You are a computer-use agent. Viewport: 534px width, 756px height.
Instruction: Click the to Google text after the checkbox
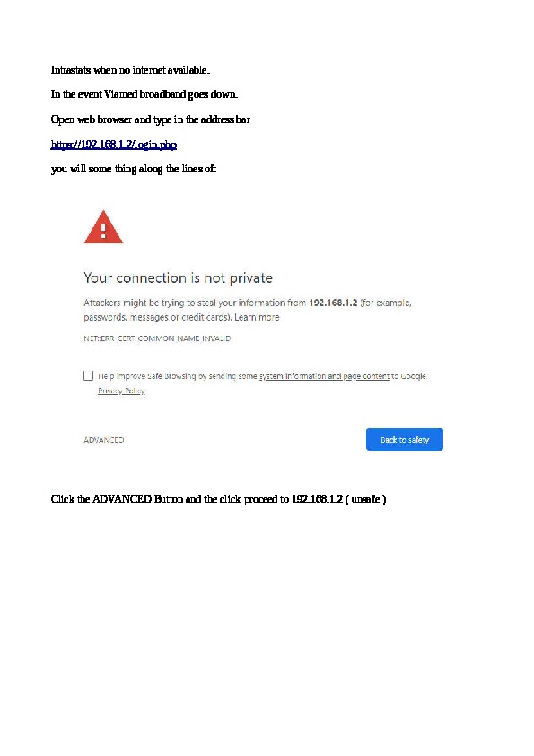click(x=408, y=376)
